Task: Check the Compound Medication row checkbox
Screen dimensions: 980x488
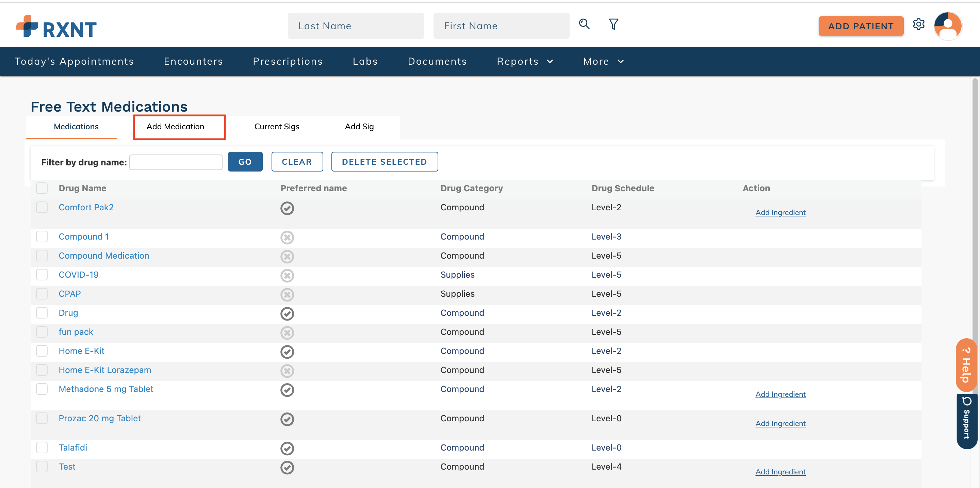Action: click(42, 255)
